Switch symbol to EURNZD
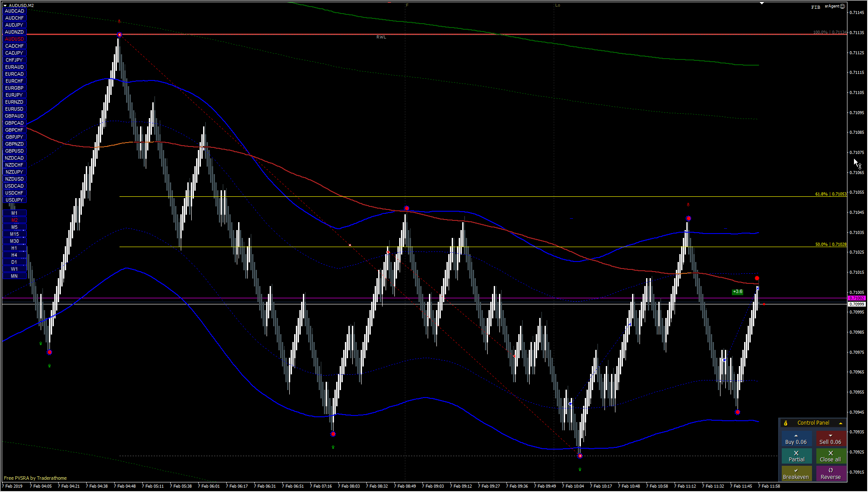868x492 pixels. click(14, 102)
